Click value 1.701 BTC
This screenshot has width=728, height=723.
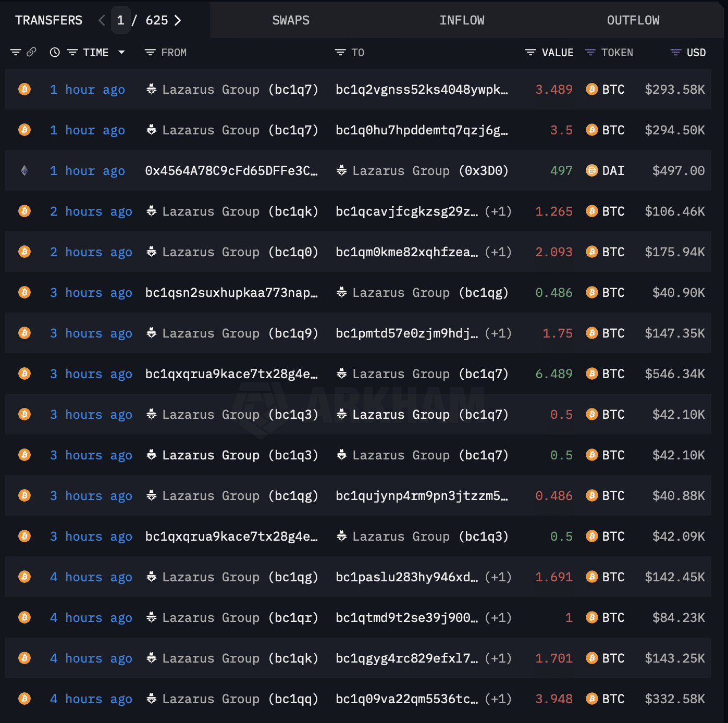pyautogui.click(x=554, y=658)
